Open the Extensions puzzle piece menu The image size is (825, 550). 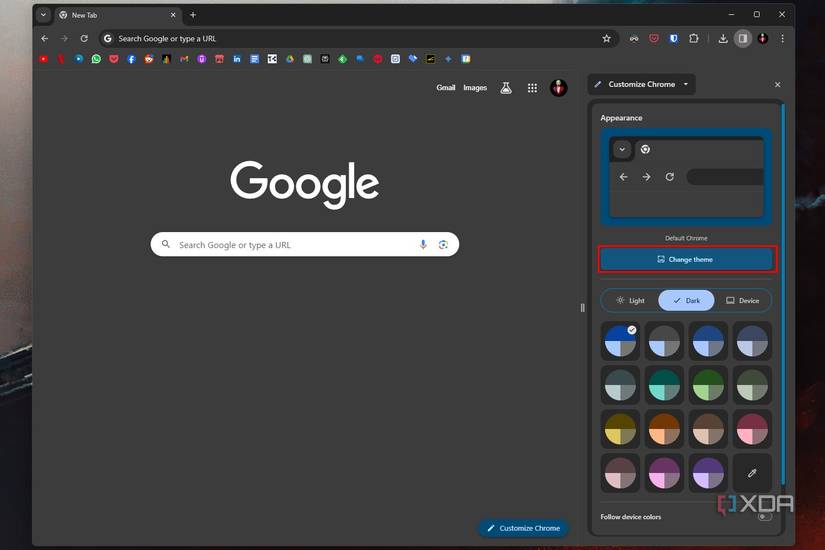click(x=693, y=39)
